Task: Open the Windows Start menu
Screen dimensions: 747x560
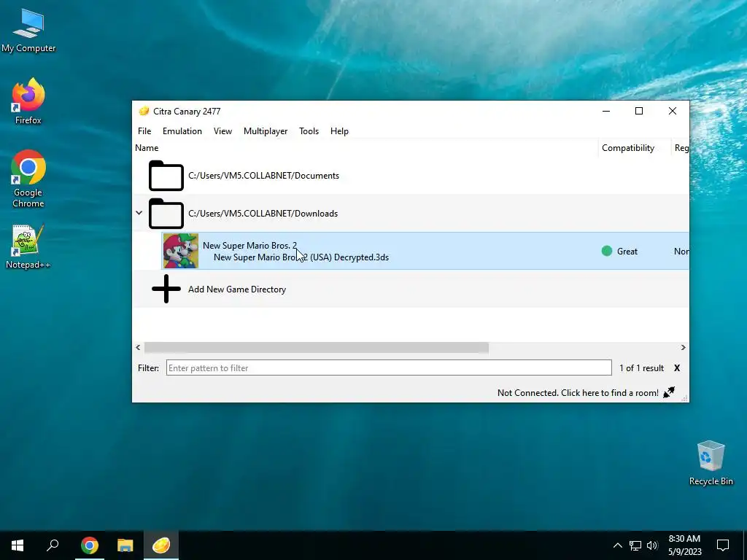Action: click(x=18, y=545)
